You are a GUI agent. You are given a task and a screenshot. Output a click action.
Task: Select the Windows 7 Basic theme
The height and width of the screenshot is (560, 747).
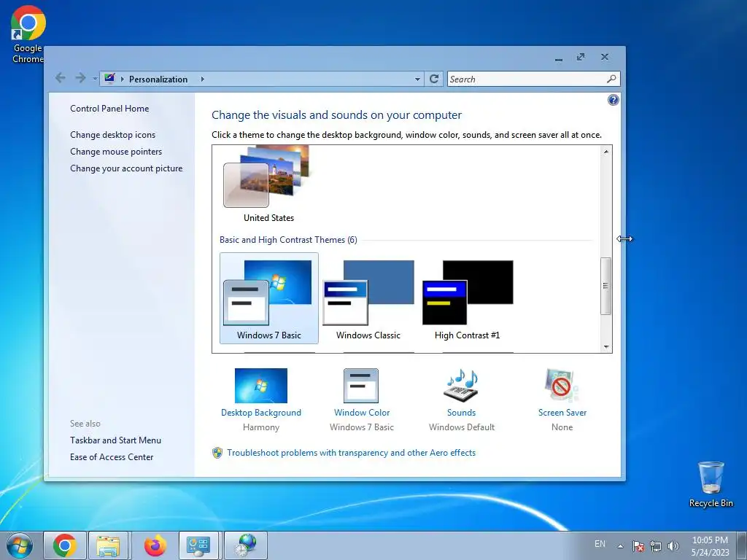269,298
